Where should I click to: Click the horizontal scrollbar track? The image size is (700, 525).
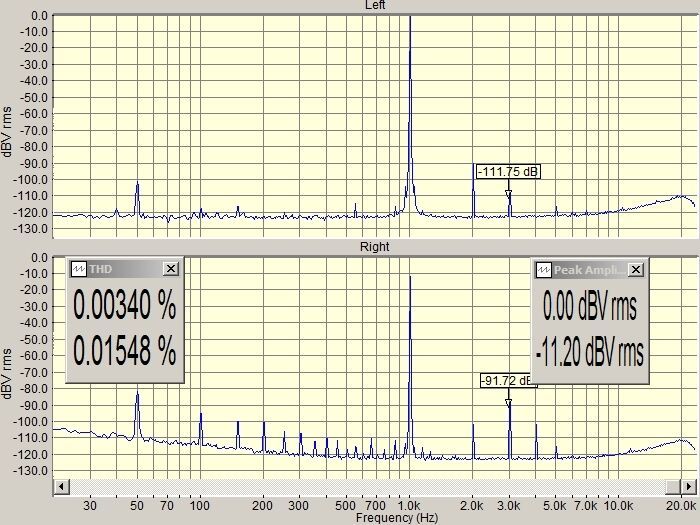367,486
